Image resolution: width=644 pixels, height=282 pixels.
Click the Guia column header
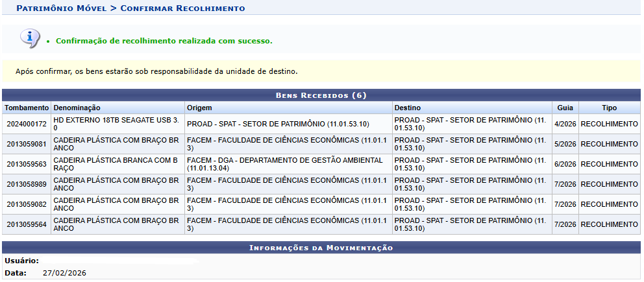[565, 108]
